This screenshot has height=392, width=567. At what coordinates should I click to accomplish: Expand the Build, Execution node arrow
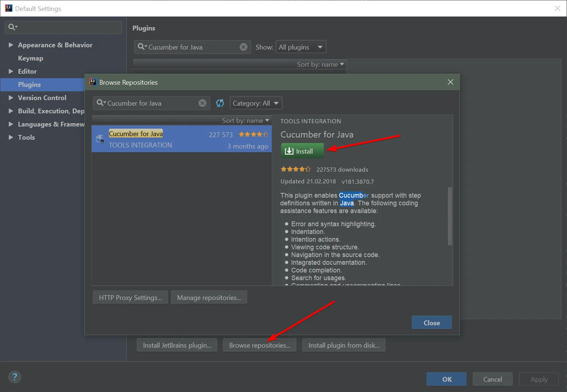click(x=11, y=111)
